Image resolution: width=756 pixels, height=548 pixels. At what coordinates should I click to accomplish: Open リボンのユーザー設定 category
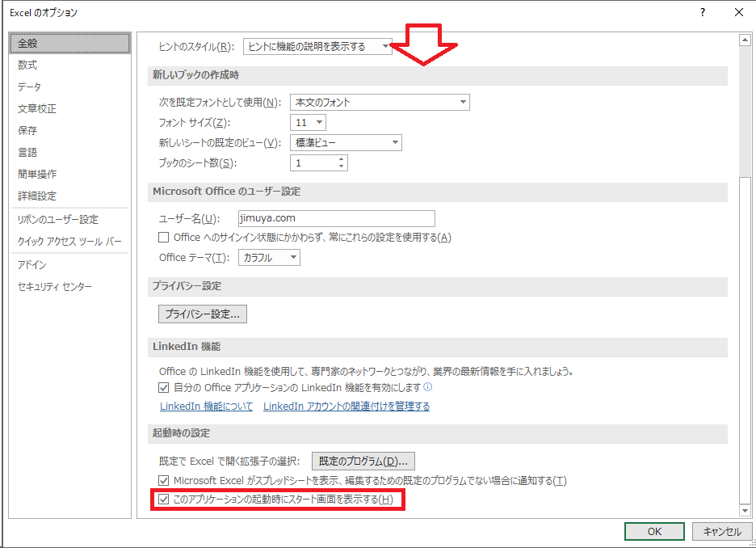[70, 220]
